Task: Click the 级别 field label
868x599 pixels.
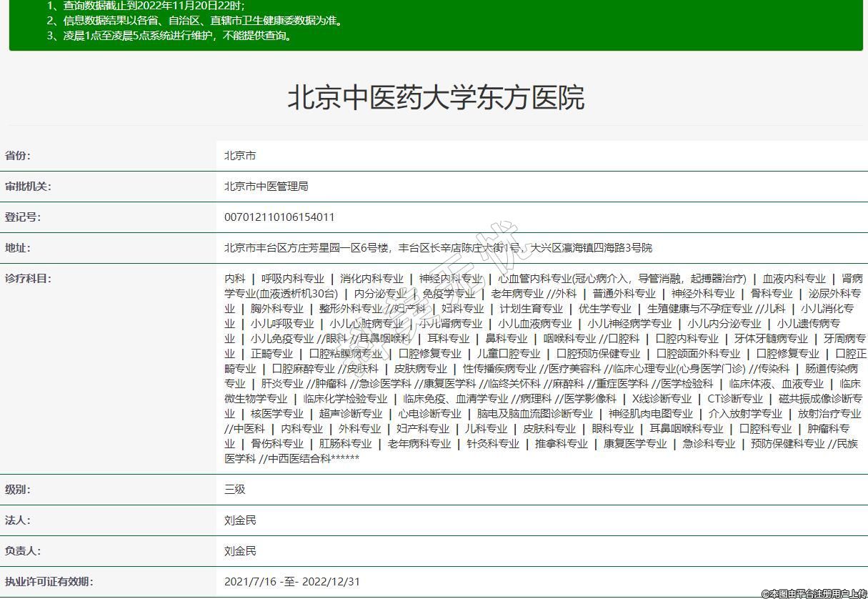Action: point(18,490)
